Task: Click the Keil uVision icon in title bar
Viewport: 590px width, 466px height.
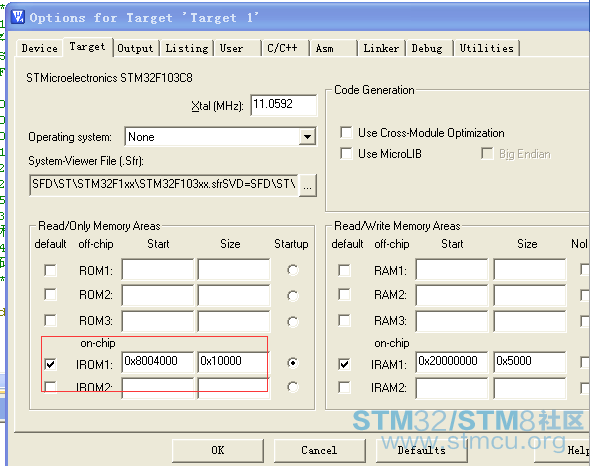Action: [x=17, y=17]
